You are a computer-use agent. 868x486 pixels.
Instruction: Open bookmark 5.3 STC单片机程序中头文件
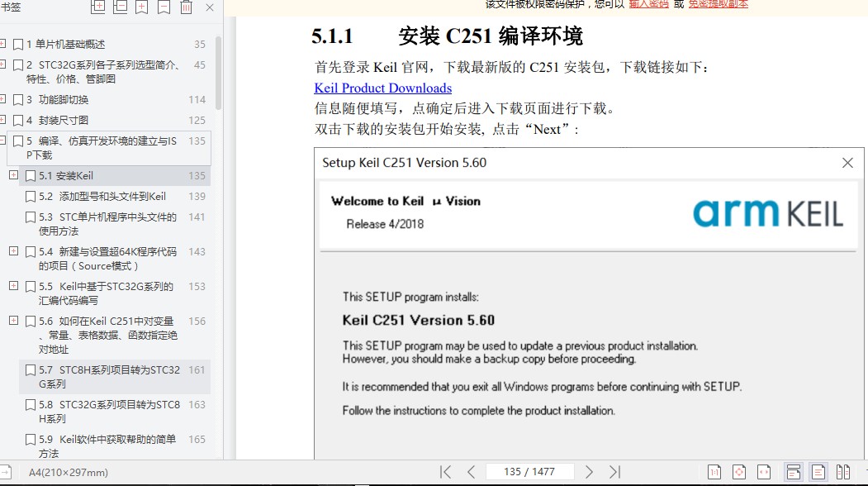tap(108, 224)
